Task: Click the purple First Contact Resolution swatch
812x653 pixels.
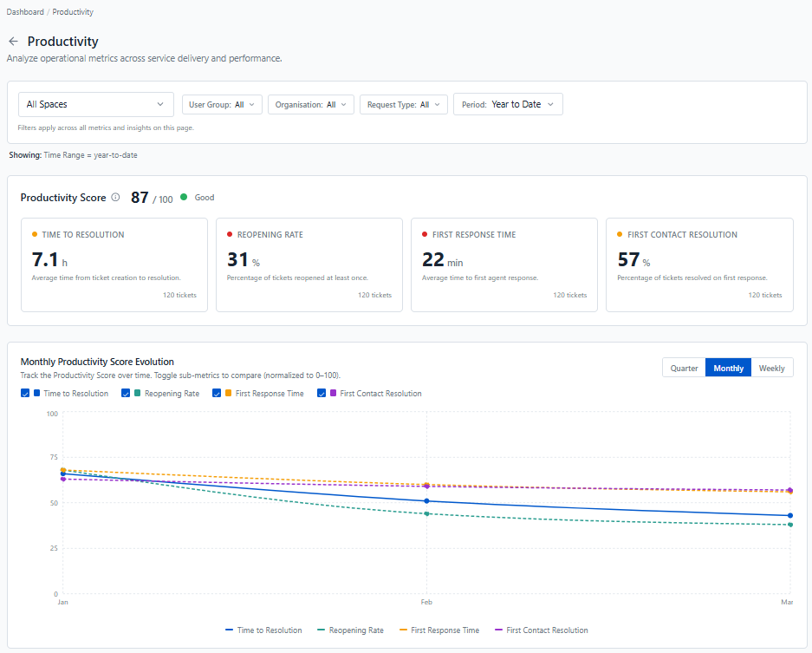Action: coord(333,394)
